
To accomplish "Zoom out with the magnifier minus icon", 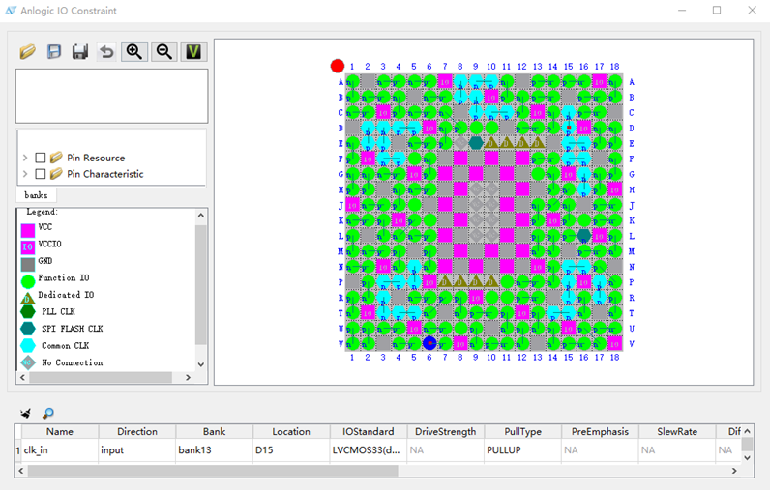I will (x=164, y=51).
